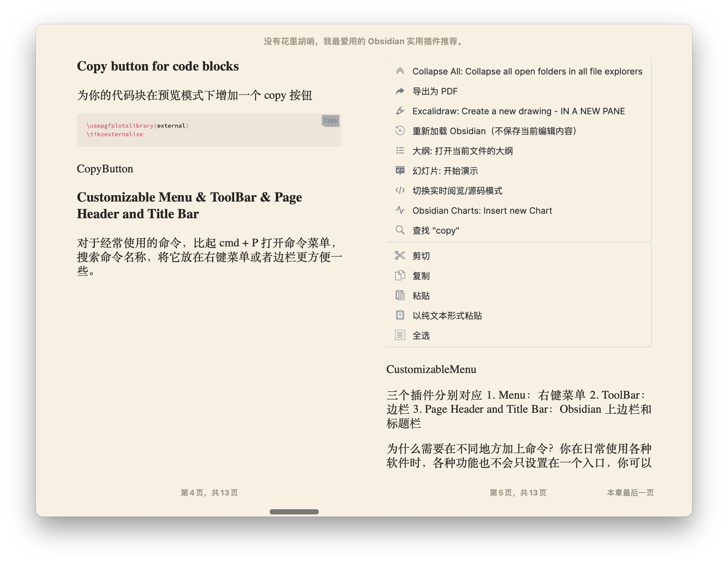Click the Obsidian Charts activity icon

click(x=400, y=210)
